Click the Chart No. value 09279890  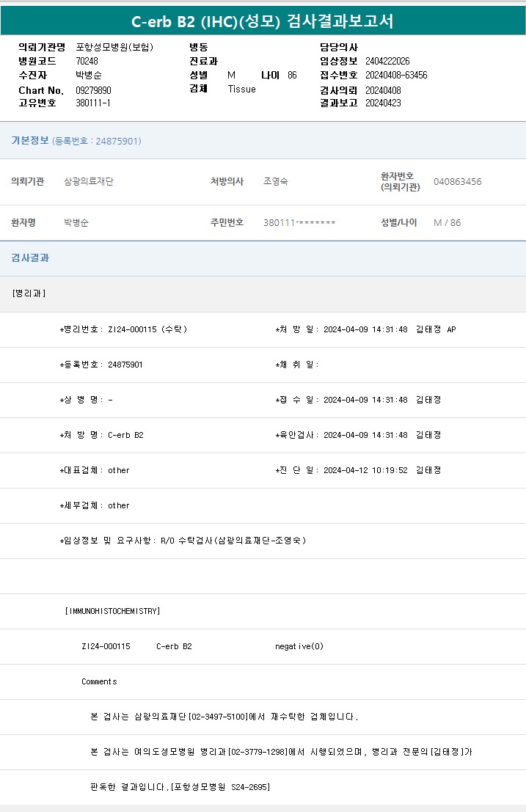pyautogui.click(x=93, y=90)
